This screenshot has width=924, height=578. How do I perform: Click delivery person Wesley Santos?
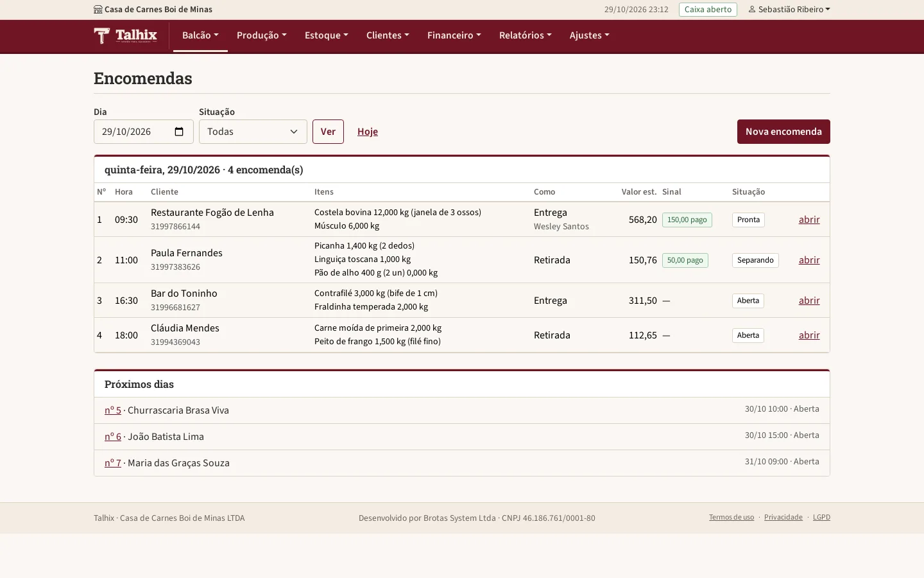pos(561,227)
